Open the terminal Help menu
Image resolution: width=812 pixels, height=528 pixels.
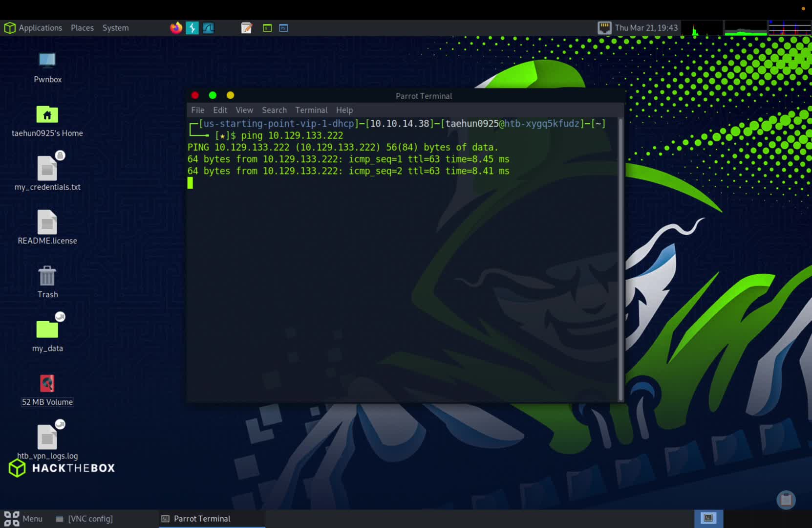(344, 110)
